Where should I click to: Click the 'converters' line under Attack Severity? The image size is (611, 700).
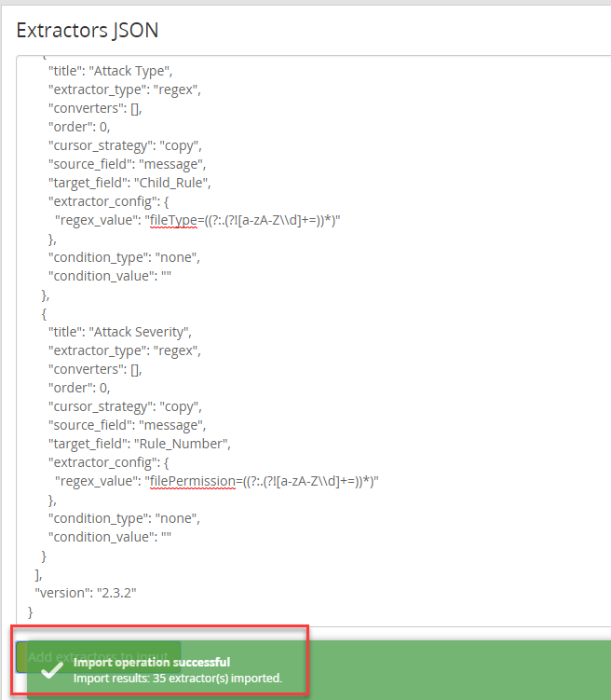point(95,369)
